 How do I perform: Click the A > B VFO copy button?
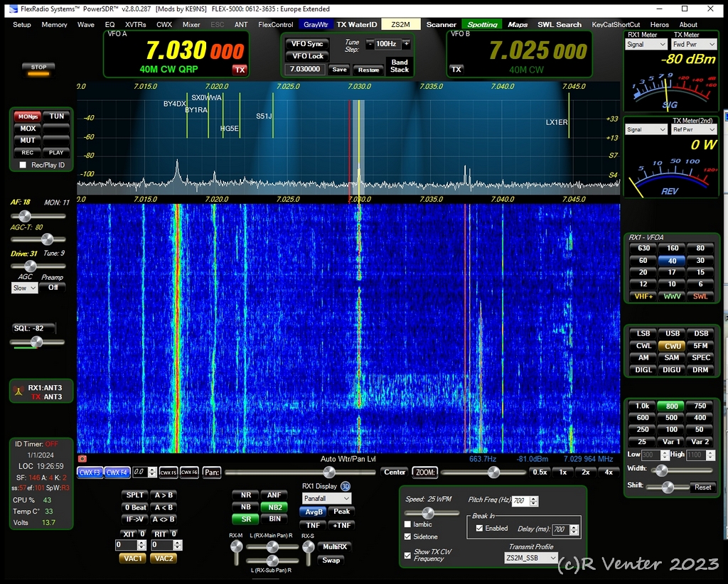(x=164, y=495)
